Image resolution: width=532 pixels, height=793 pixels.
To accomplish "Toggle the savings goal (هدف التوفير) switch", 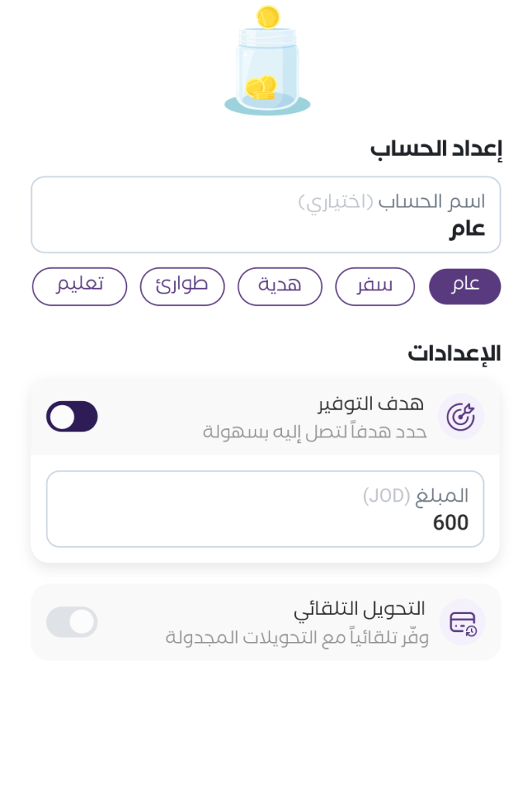I will (x=72, y=417).
